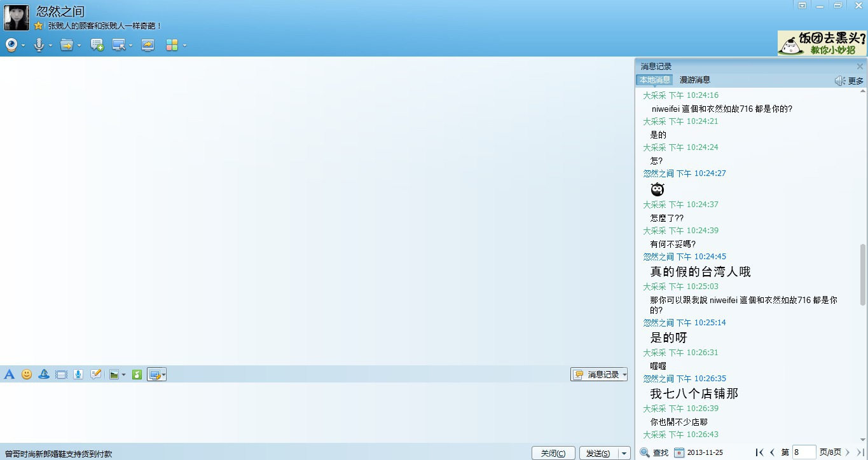Go to last page of message history
Viewport: 868px width, 460px height.
860,452
